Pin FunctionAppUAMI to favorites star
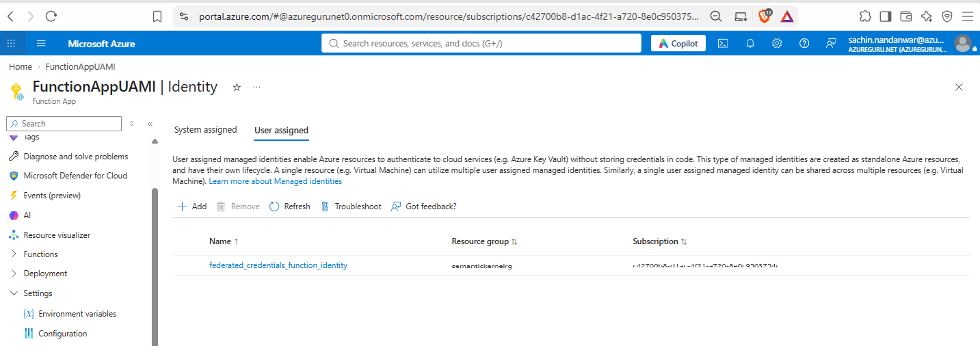Image resolution: width=980 pixels, height=346 pixels. [237, 88]
